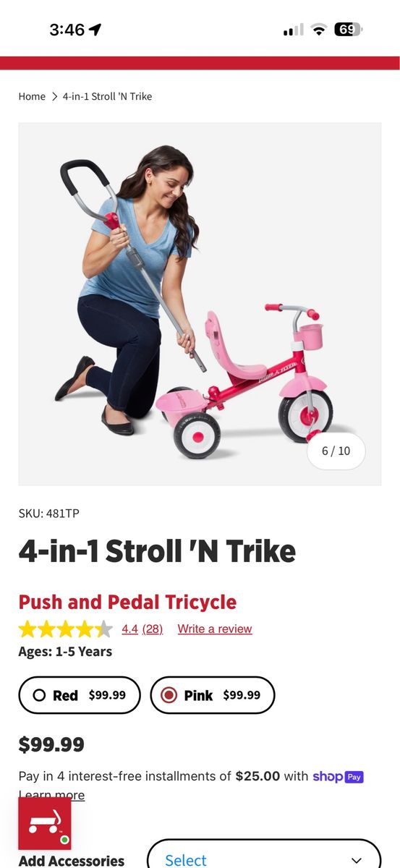Open the 28 reviews count link
This screenshot has height=868, width=400.
coord(152,629)
